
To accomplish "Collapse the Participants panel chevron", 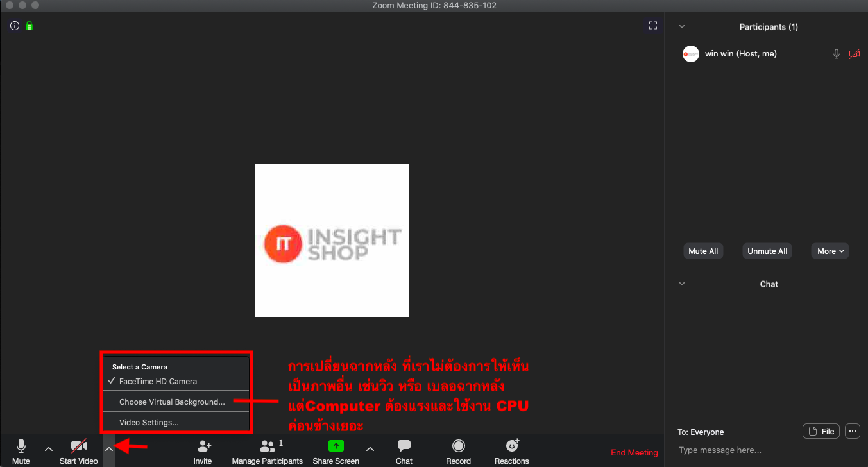I will (x=682, y=27).
